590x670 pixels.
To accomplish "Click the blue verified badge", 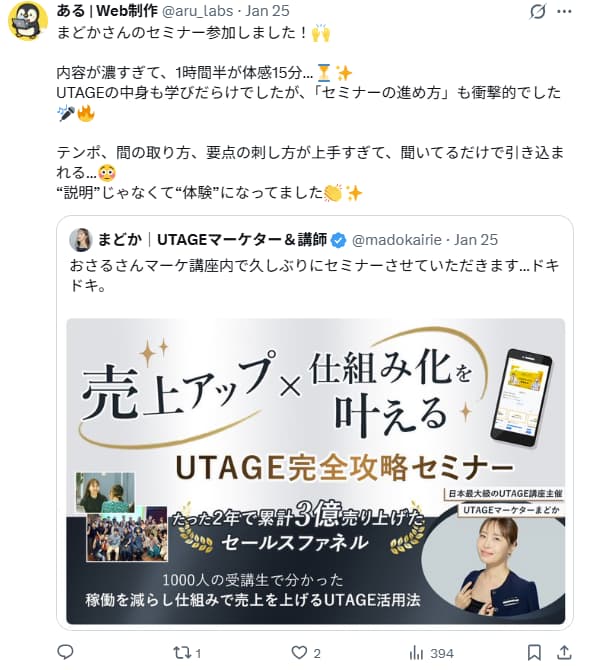I will [x=339, y=240].
